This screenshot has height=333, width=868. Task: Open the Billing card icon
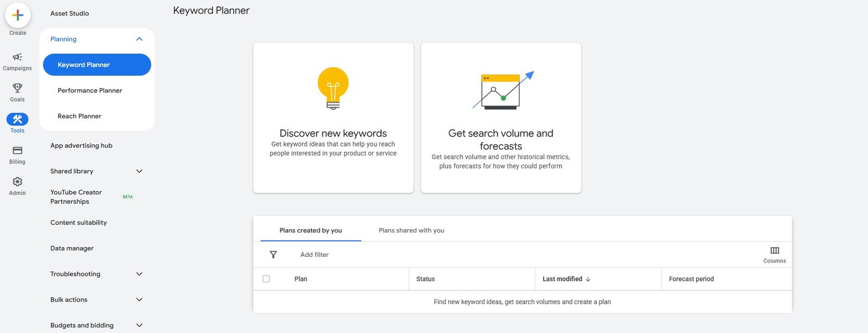17,150
